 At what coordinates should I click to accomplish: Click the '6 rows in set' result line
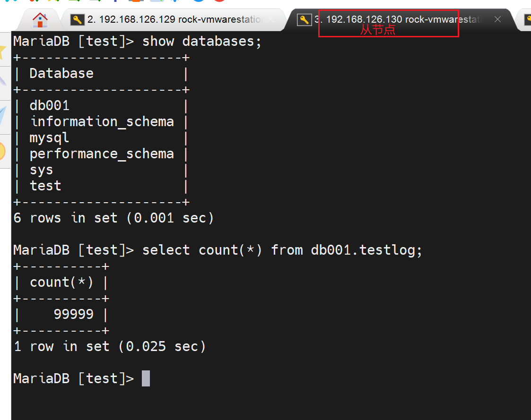[113, 218]
